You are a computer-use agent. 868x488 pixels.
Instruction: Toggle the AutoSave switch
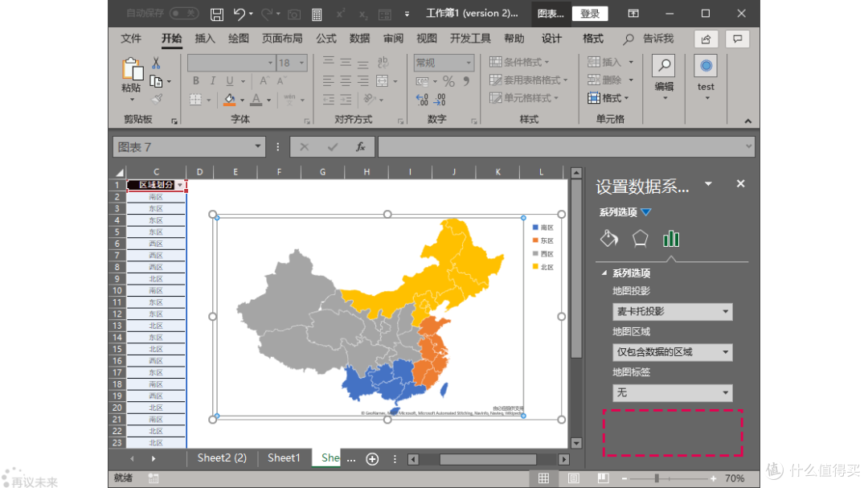pyautogui.click(x=184, y=13)
